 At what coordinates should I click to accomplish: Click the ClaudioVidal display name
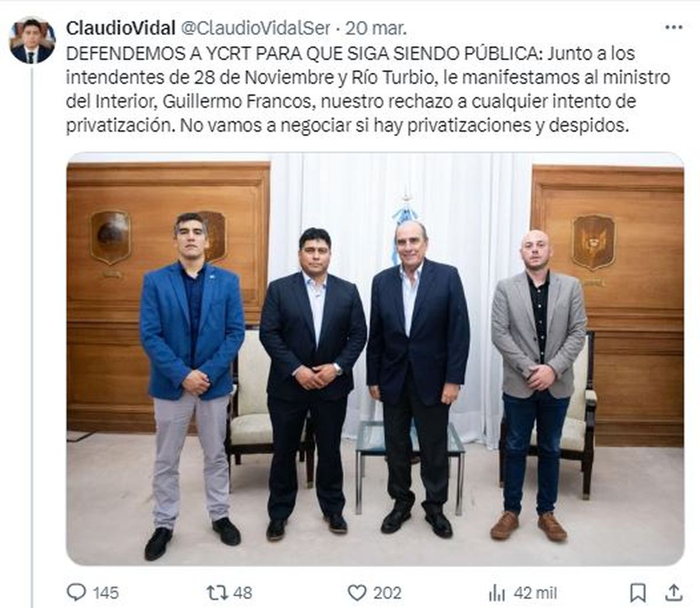click(x=121, y=27)
